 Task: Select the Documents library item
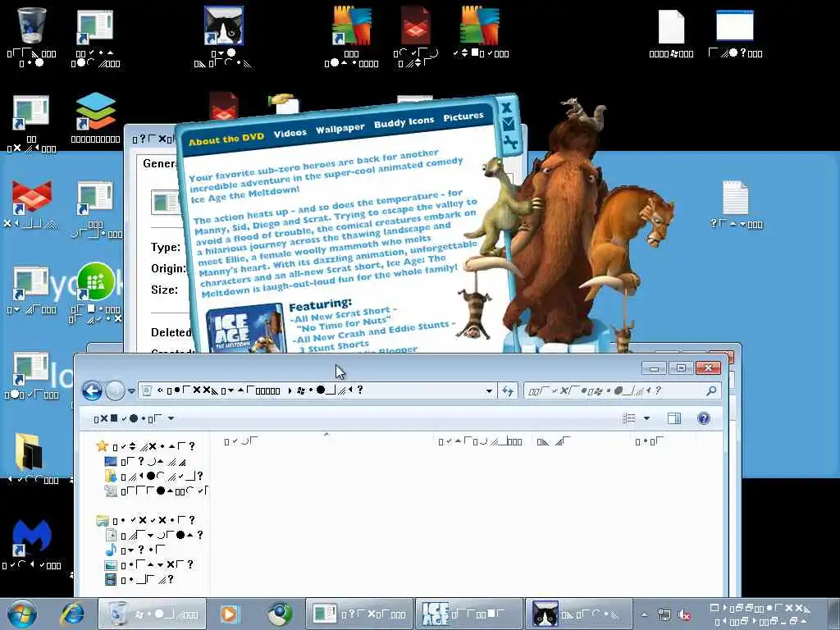tap(153, 535)
